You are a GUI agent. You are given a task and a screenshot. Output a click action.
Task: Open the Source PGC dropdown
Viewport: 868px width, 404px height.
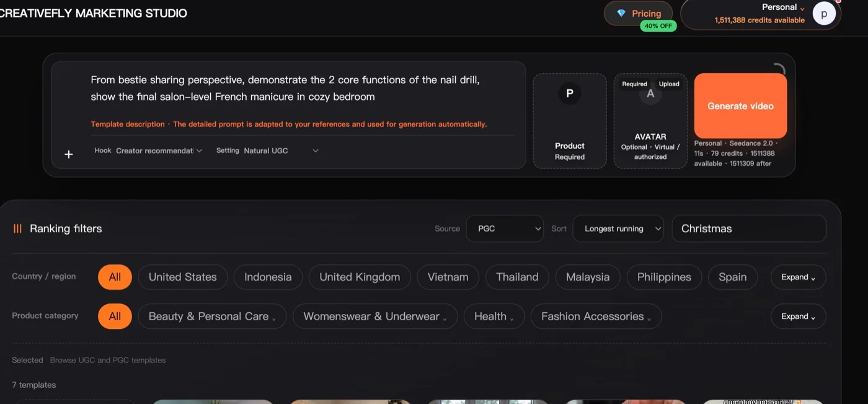(x=505, y=228)
